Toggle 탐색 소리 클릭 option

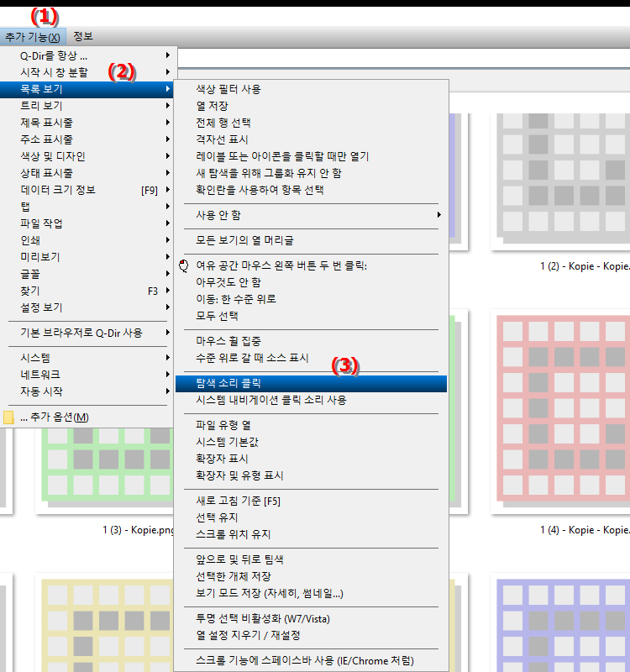tap(311, 383)
